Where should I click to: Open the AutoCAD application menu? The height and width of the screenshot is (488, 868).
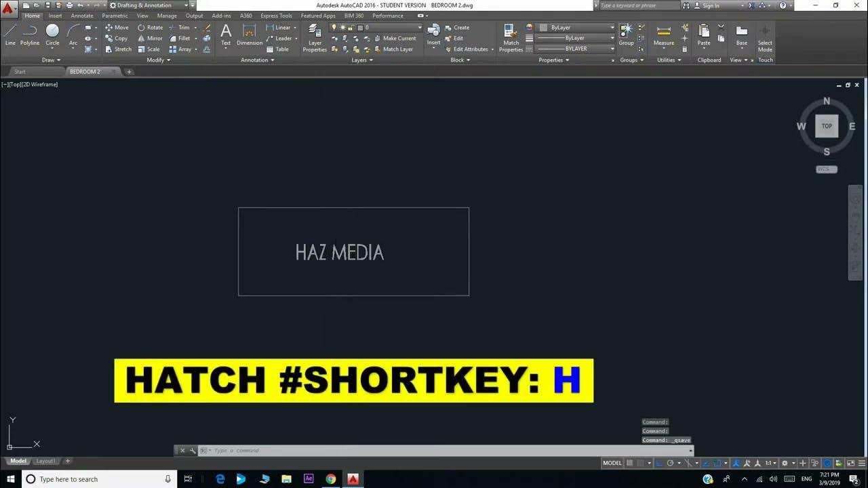(x=7, y=9)
